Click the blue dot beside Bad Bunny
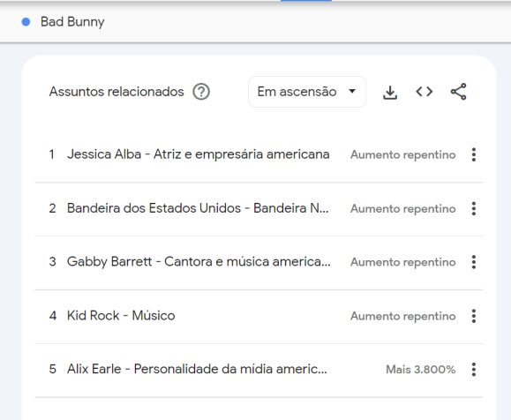The width and height of the screenshot is (511, 420). point(26,22)
